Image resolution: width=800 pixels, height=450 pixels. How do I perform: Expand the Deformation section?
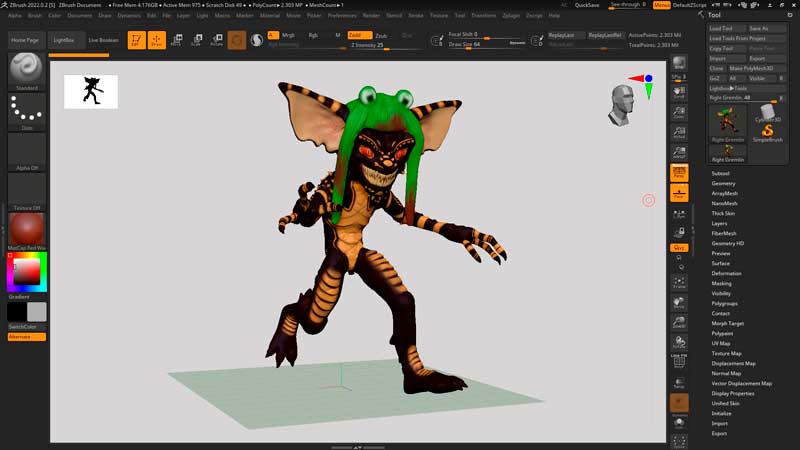point(727,273)
